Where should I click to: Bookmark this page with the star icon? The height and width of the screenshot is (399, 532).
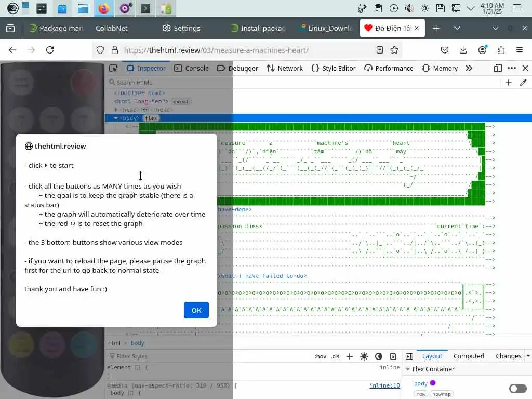click(x=394, y=50)
